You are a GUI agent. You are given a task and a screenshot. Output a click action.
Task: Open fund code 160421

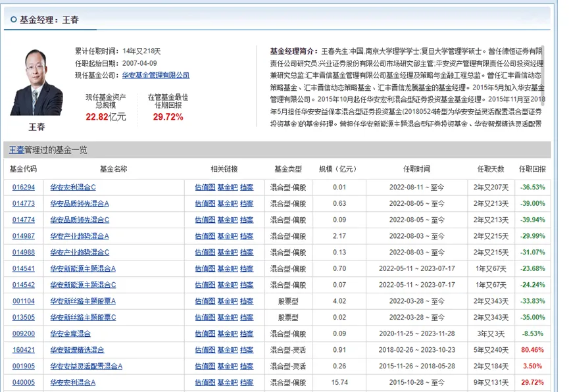[x=24, y=351]
